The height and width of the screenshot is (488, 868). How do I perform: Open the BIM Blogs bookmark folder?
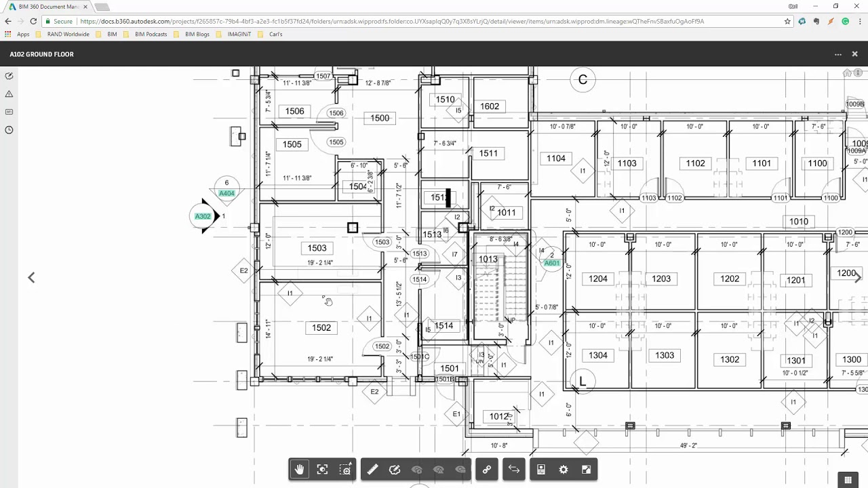[192, 34]
